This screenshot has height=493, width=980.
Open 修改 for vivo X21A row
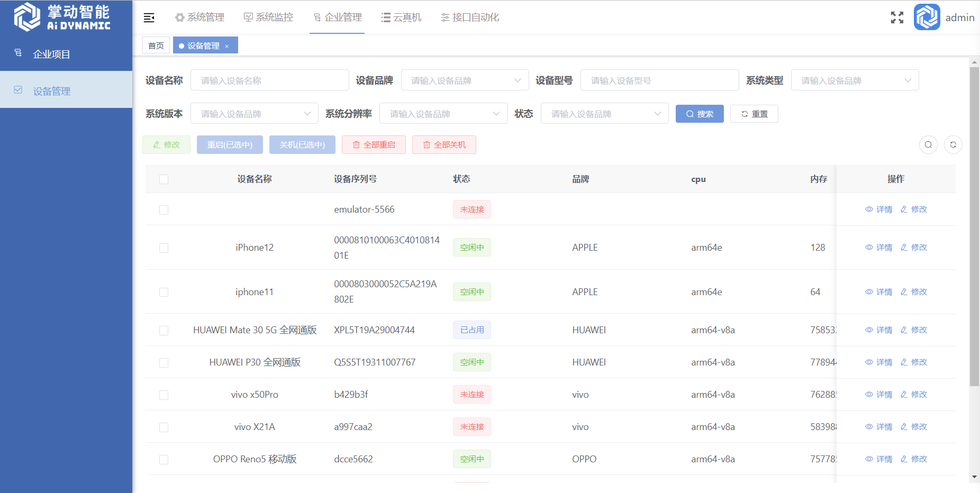(914, 427)
